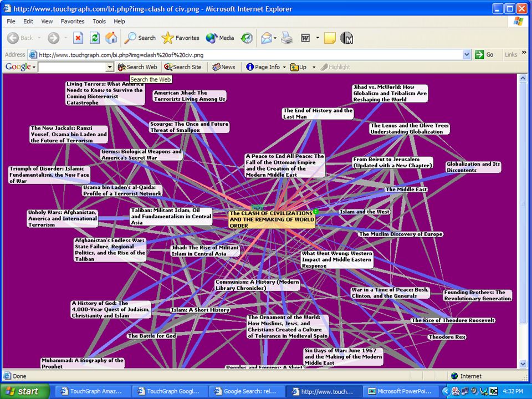Click the Forward arrow button
The height and width of the screenshot is (399, 532).
(53, 38)
